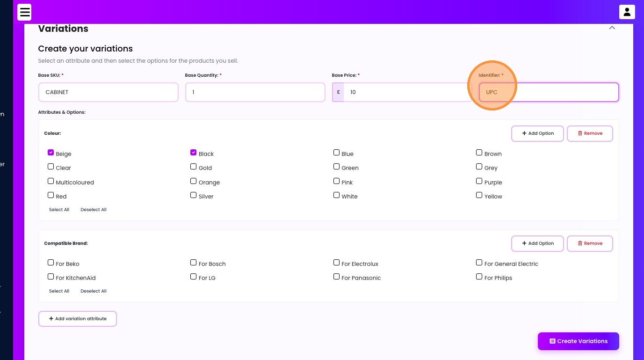
Task: Uncheck the Black colour checkbox
Action: point(193,153)
